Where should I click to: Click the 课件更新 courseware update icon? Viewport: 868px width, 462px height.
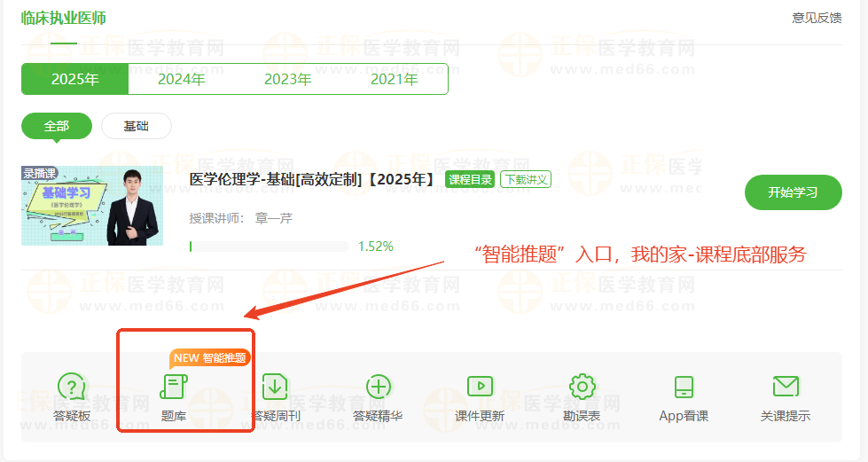pos(480,387)
